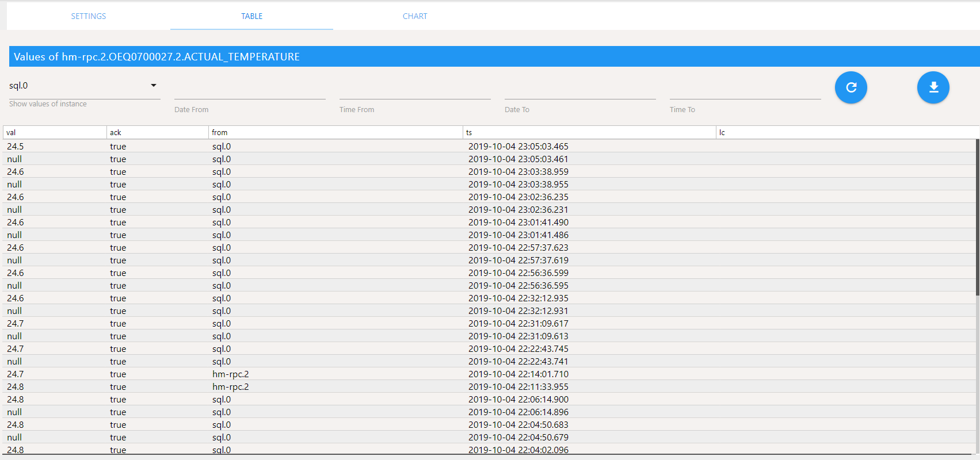Click timestamp 2019-10-04 22:14:01.710
This screenshot has height=460, width=980.
518,374
